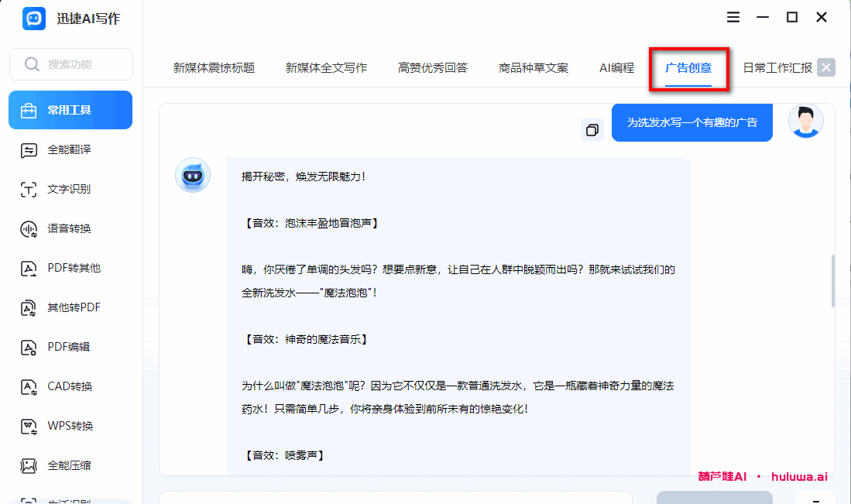Click the WPS转换 icon
Viewport: 851px width, 504px height.
coord(28,427)
